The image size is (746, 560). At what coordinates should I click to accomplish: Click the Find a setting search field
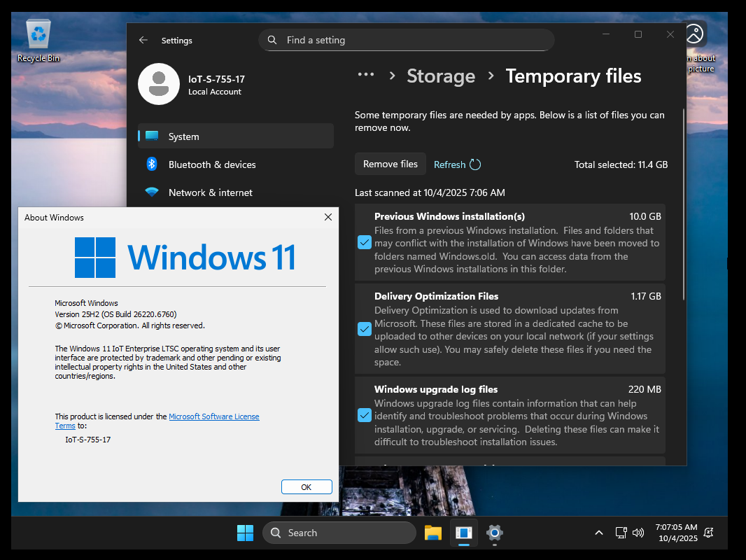(x=407, y=40)
